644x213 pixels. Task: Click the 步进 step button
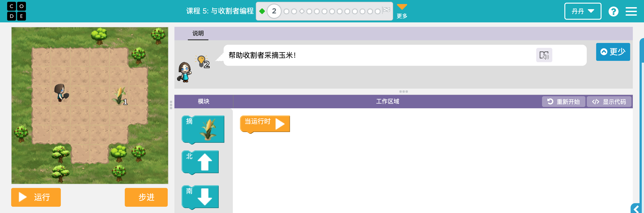146,197
